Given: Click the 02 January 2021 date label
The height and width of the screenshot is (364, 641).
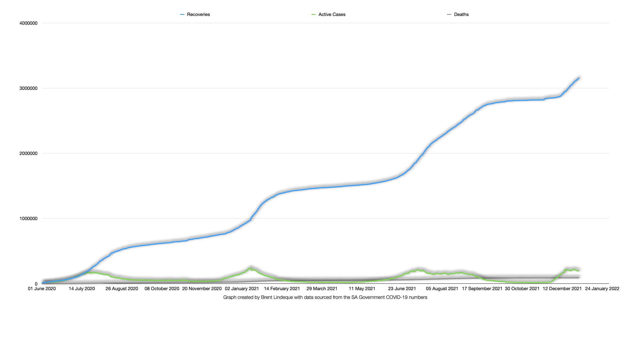Looking at the screenshot, I should [242, 289].
